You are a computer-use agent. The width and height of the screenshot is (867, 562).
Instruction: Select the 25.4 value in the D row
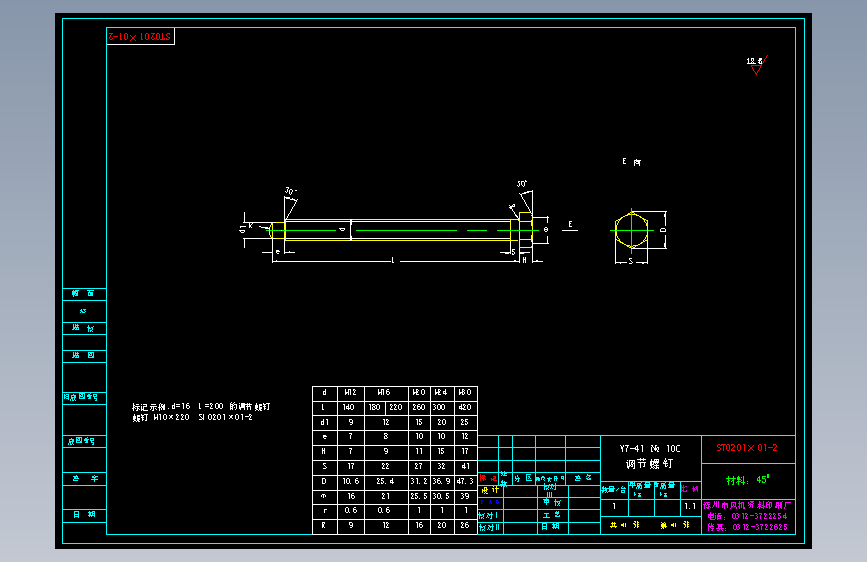[x=385, y=481]
